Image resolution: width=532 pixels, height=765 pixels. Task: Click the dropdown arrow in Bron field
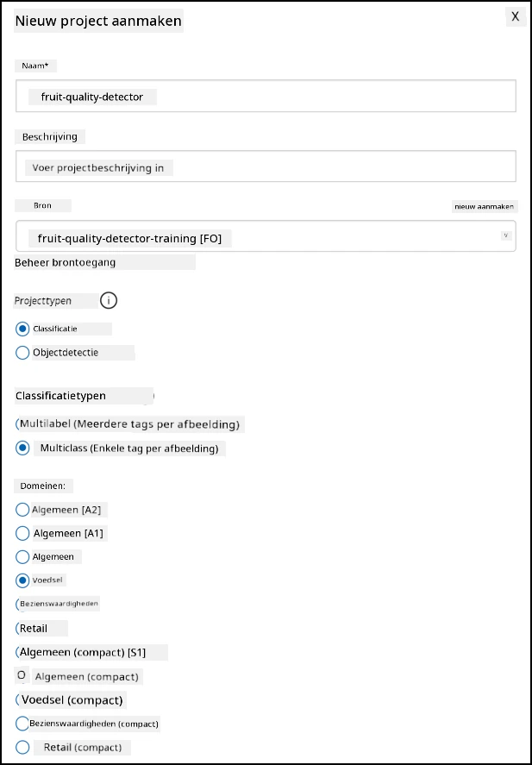[506, 235]
